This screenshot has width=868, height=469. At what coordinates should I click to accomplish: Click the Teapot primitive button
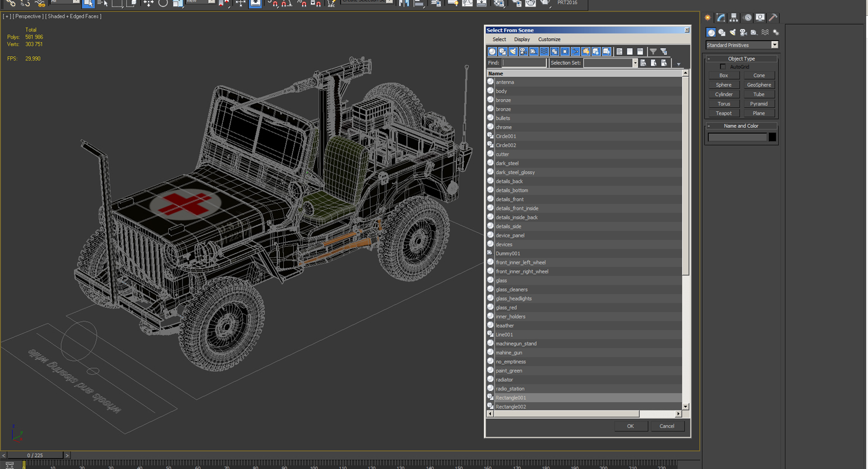(x=724, y=113)
